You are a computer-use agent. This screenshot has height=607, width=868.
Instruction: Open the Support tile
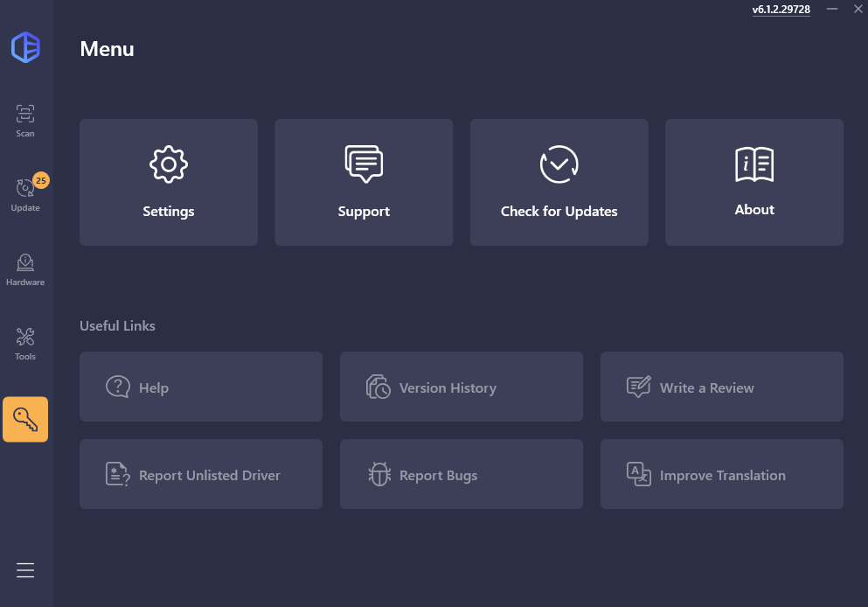[364, 183]
